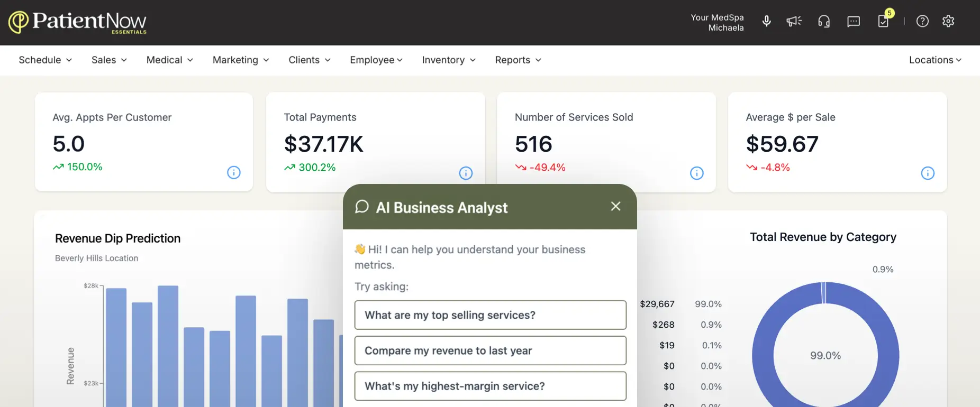Click the Your MedSpa Michaela account label
The width and height of the screenshot is (980, 407).
point(717,23)
